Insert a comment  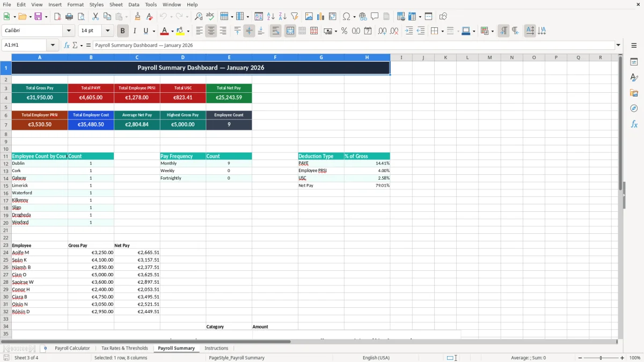pyautogui.click(x=375, y=17)
